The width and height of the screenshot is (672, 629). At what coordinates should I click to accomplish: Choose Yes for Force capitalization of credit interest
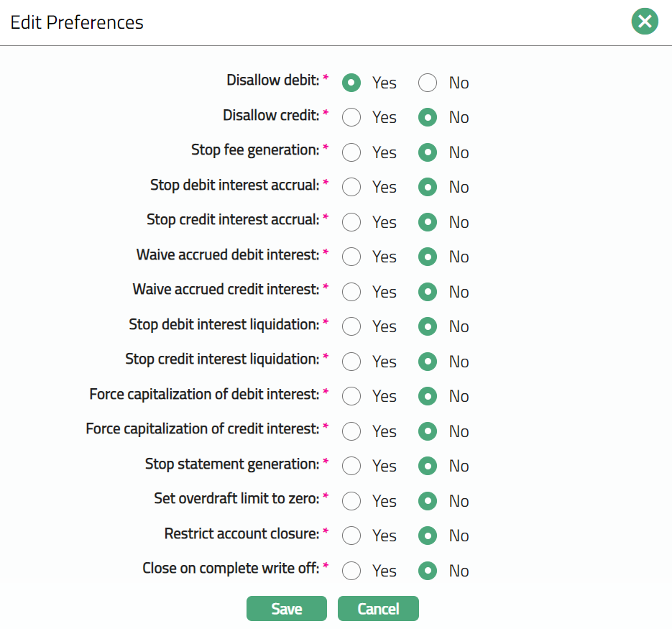[x=351, y=431]
